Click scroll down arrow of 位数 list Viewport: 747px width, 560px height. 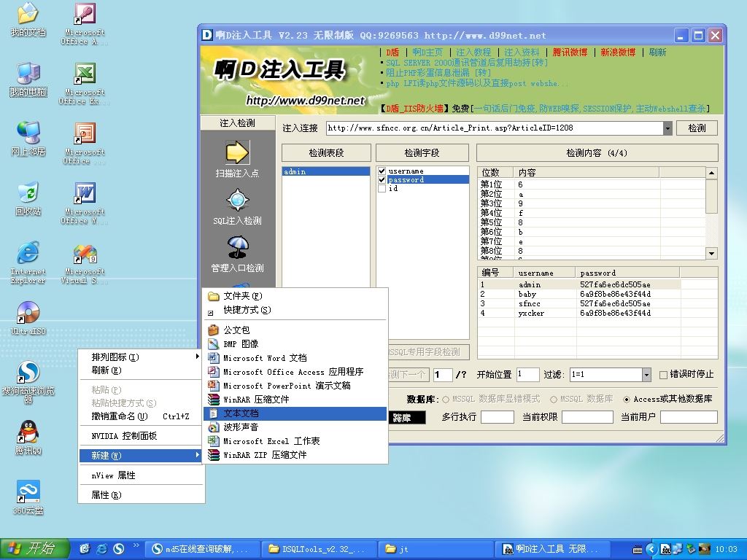click(x=711, y=253)
